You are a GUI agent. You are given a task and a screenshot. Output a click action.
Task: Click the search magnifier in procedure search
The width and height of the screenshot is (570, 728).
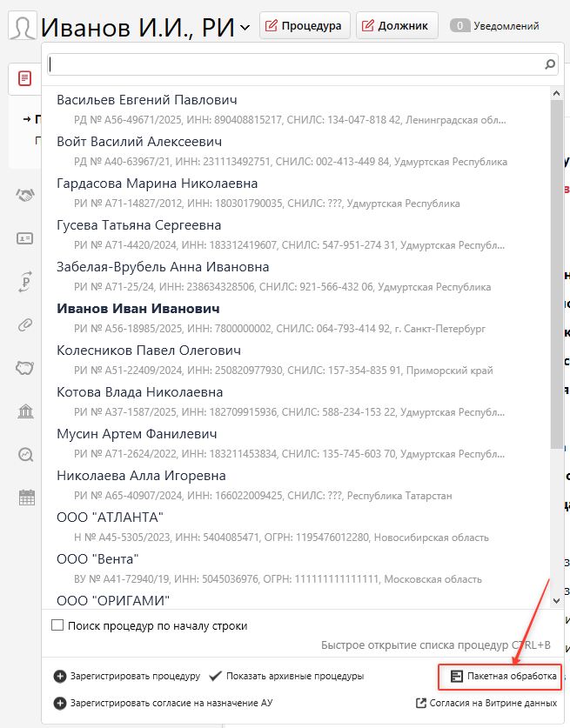(549, 64)
